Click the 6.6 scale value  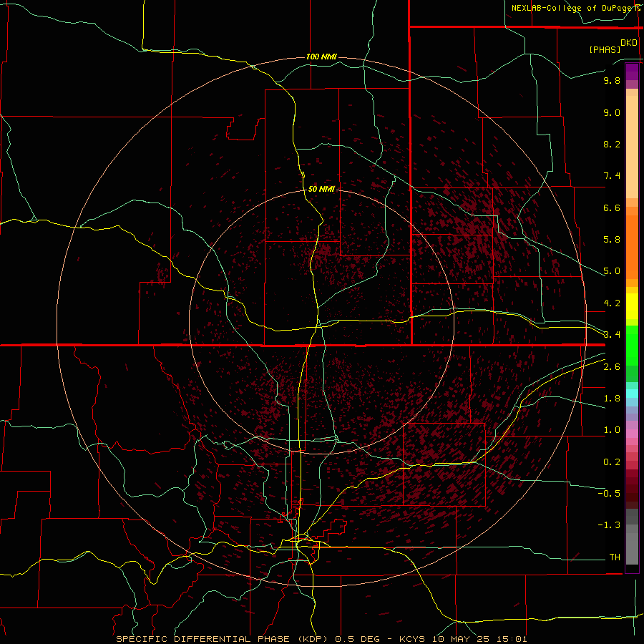pyautogui.click(x=612, y=208)
